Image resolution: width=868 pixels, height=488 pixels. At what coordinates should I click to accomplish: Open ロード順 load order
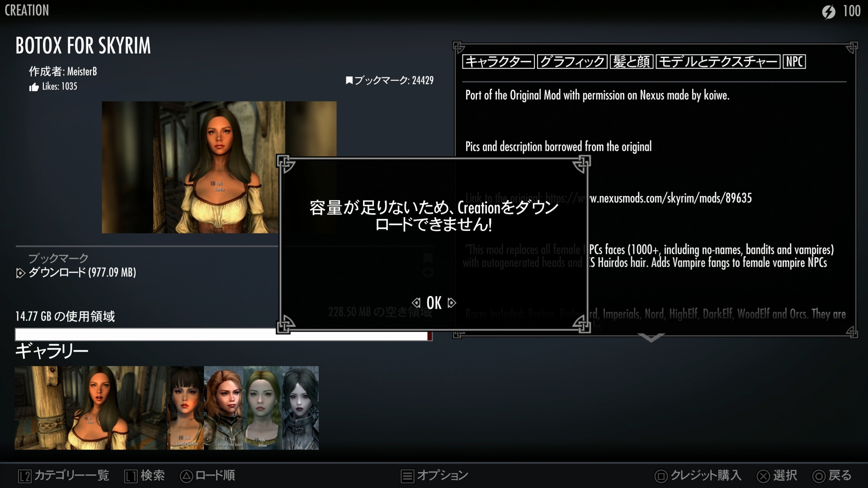(215, 475)
